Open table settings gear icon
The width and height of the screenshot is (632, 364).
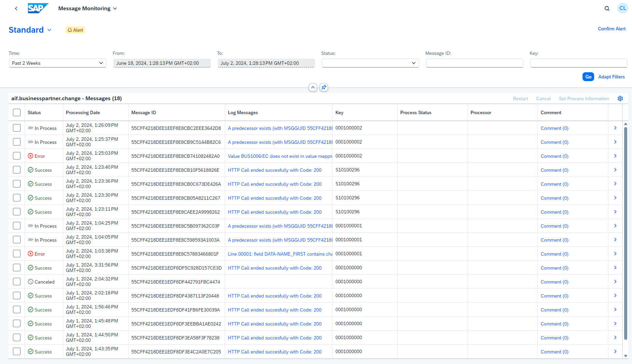[x=620, y=98]
